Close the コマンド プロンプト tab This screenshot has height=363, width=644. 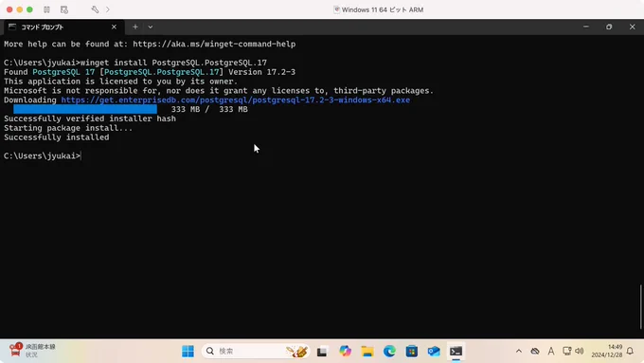click(114, 27)
